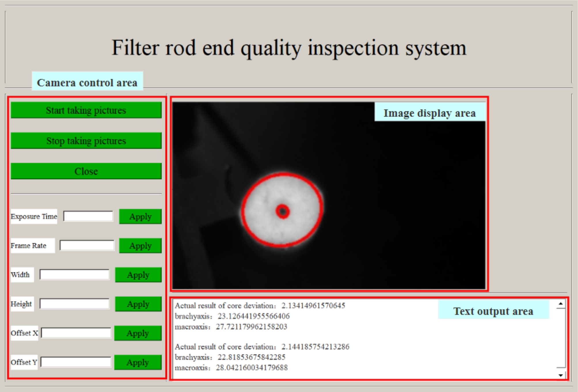Viewport: 578px width, 392px height.
Task: Click the first core deviation result line
Action: pyautogui.click(x=260, y=306)
